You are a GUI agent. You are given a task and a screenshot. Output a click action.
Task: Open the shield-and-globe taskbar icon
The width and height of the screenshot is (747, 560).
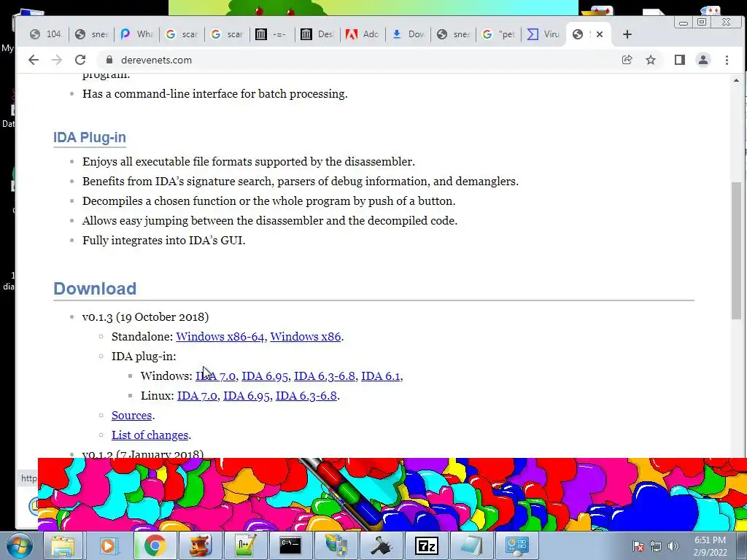point(336,545)
